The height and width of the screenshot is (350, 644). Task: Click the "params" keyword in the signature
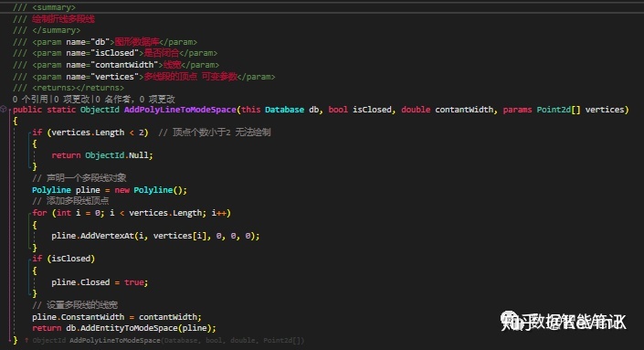click(517, 110)
